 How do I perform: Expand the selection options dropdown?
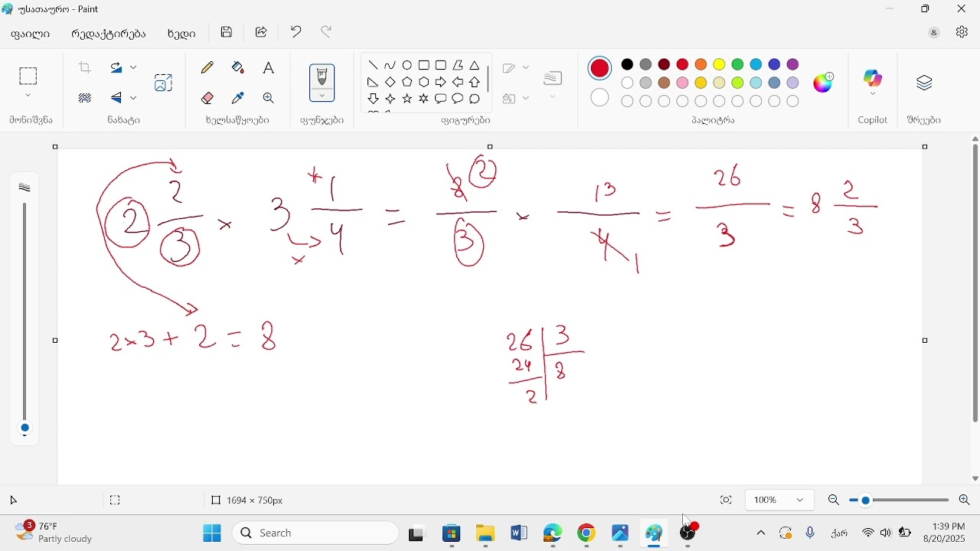pos(28,96)
